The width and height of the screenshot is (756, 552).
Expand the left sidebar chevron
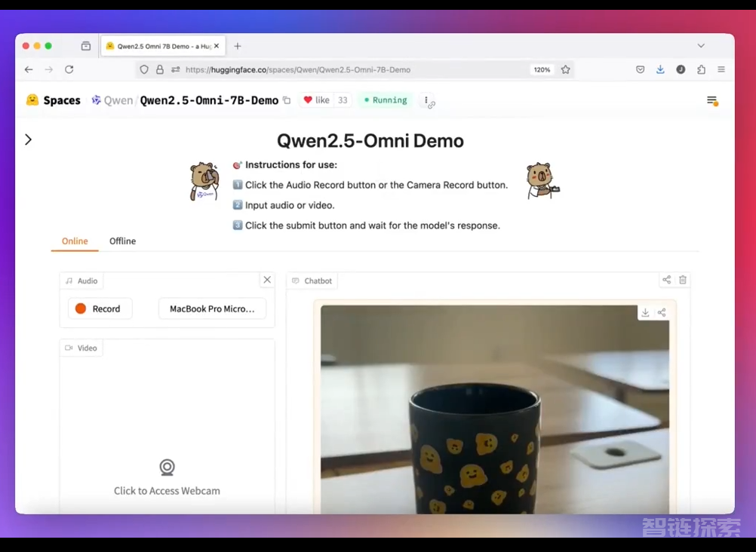pyautogui.click(x=28, y=140)
